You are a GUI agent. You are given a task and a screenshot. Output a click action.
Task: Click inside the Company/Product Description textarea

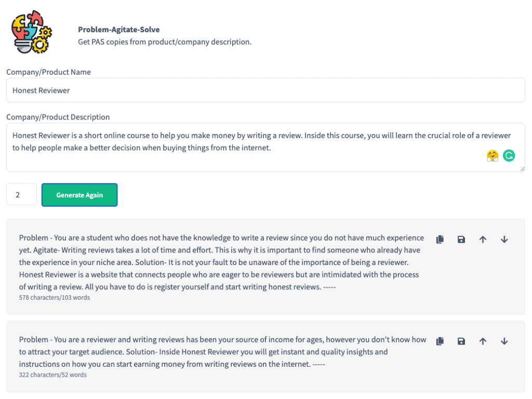pyautogui.click(x=265, y=147)
